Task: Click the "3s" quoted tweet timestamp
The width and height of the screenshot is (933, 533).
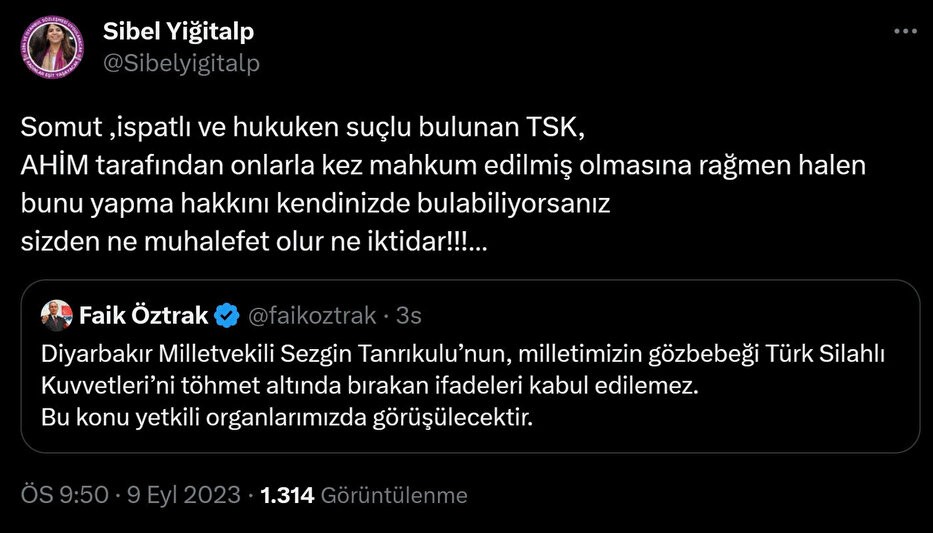Action: (x=409, y=316)
